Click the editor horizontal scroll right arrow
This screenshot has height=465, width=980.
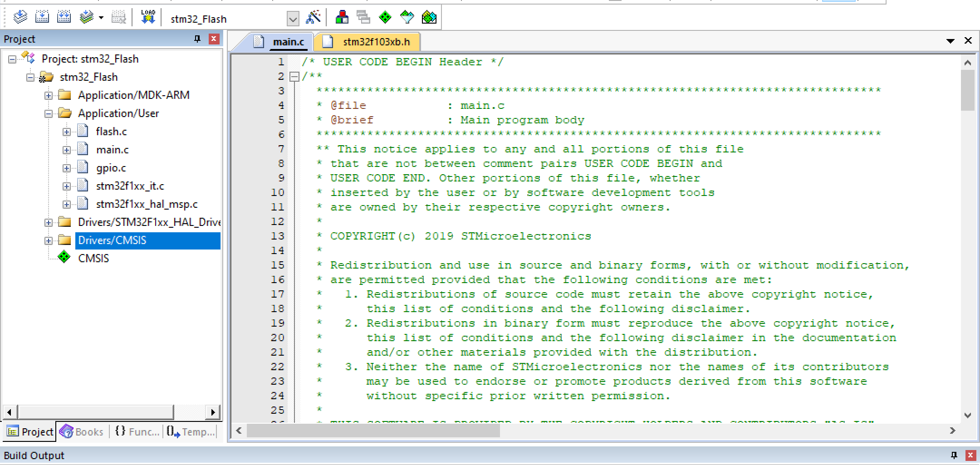[952, 431]
